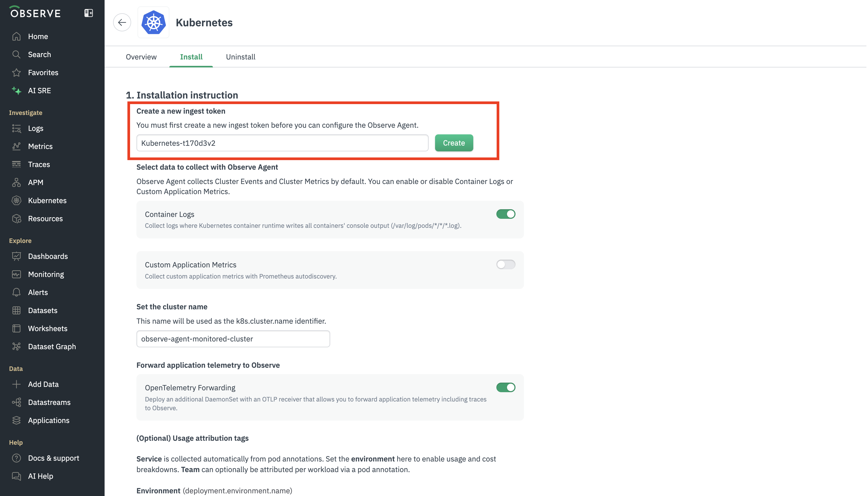This screenshot has width=868, height=496.
Task: Switch to the Overview tab
Action: pos(141,57)
